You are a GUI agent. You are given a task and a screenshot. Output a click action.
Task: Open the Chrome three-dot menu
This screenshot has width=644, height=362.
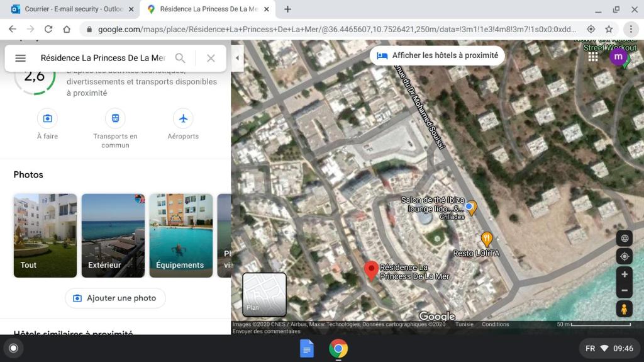631,29
